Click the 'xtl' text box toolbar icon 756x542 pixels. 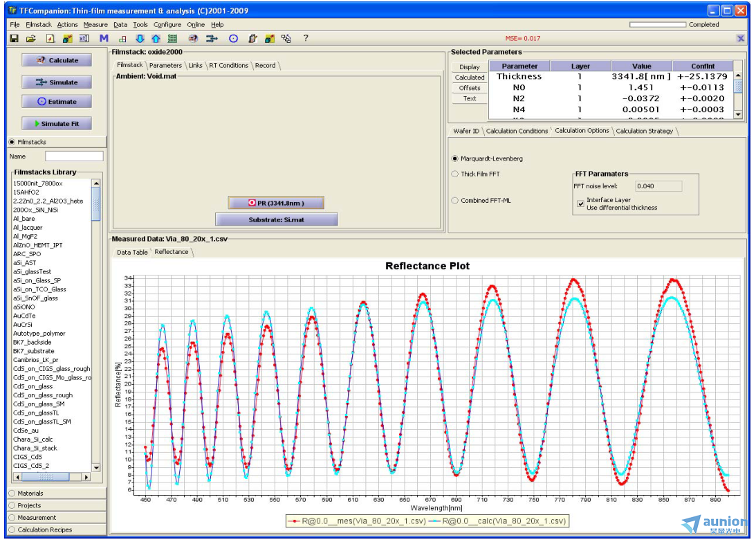click(x=84, y=39)
